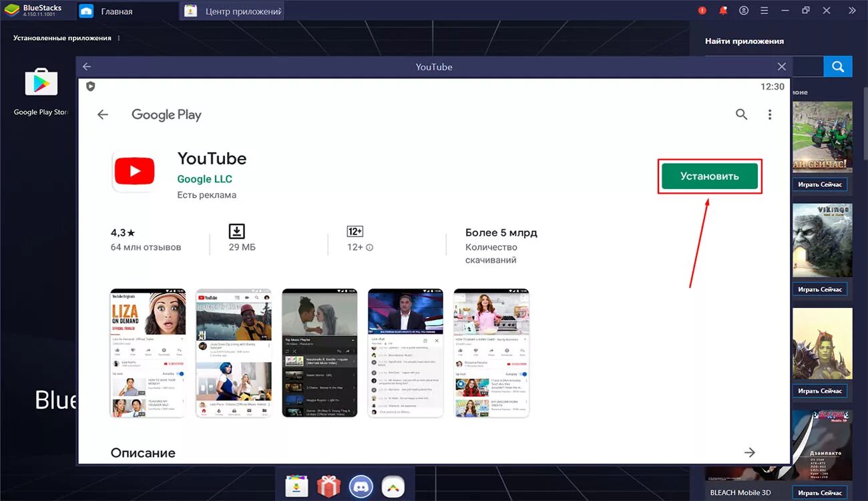
Task: Click the Найти приложения search field
Action: [808, 67]
